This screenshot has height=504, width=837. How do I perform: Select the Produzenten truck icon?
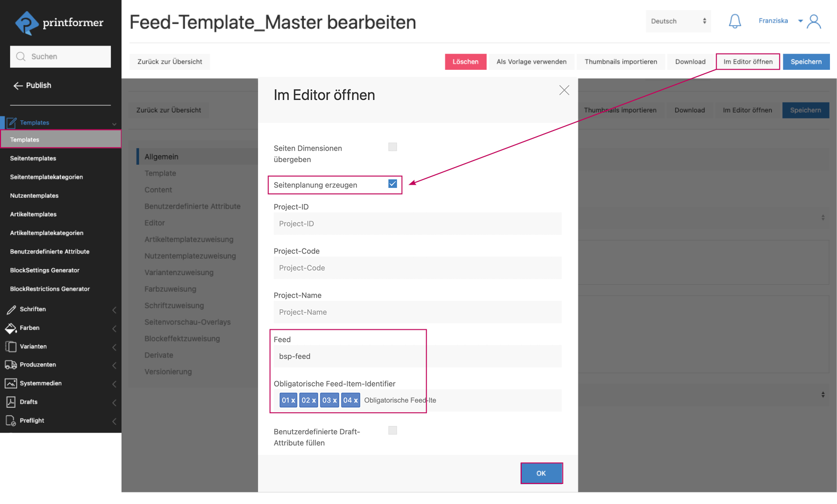tap(11, 365)
